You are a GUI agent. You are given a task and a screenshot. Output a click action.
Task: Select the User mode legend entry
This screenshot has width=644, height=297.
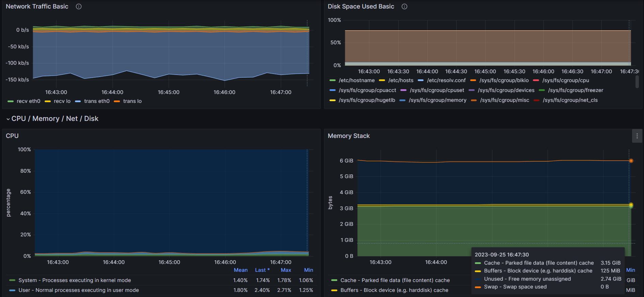pyautogui.click(x=79, y=290)
